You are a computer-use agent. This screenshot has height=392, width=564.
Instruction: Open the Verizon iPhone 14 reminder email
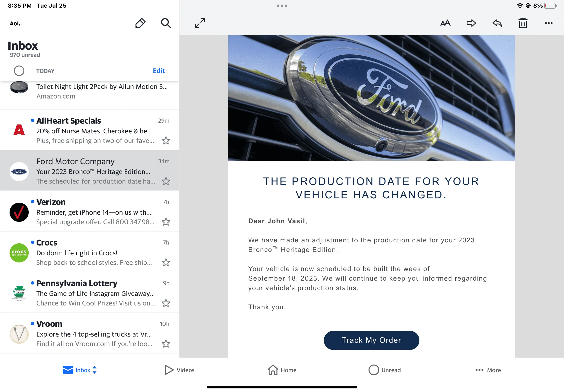(x=90, y=212)
